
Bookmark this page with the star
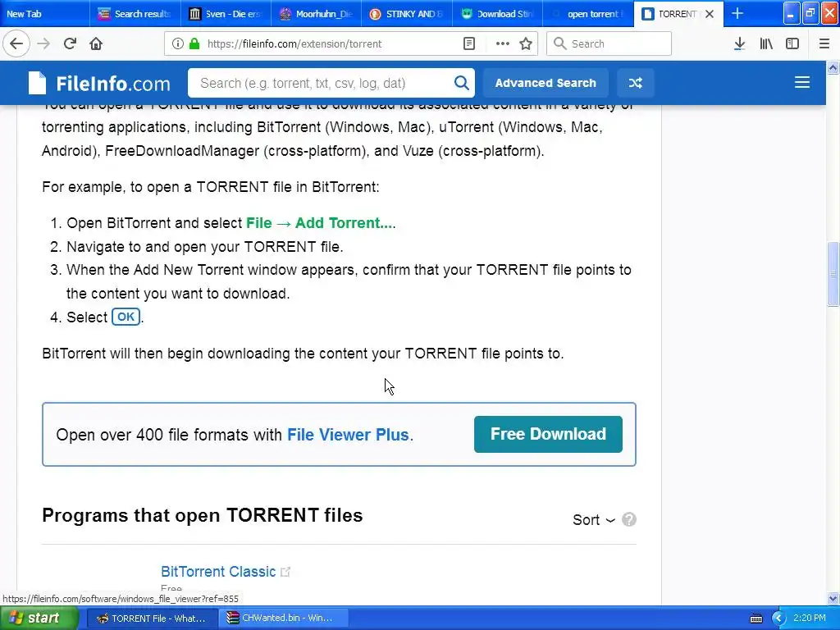[x=526, y=44]
